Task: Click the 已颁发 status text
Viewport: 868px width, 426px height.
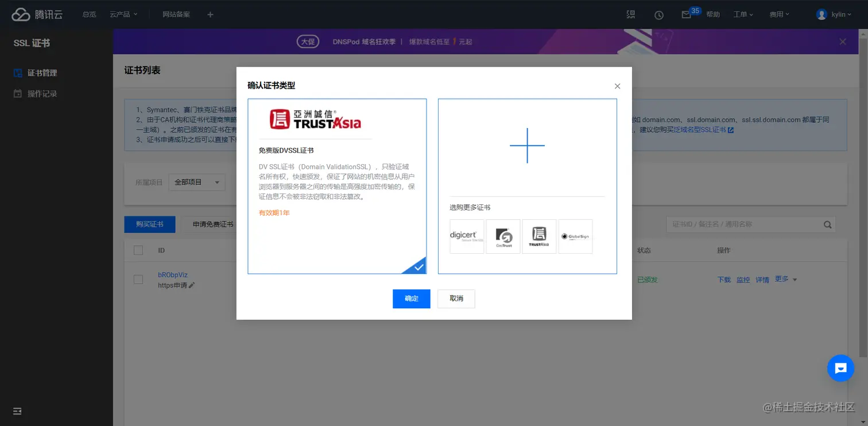Action: (648, 280)
